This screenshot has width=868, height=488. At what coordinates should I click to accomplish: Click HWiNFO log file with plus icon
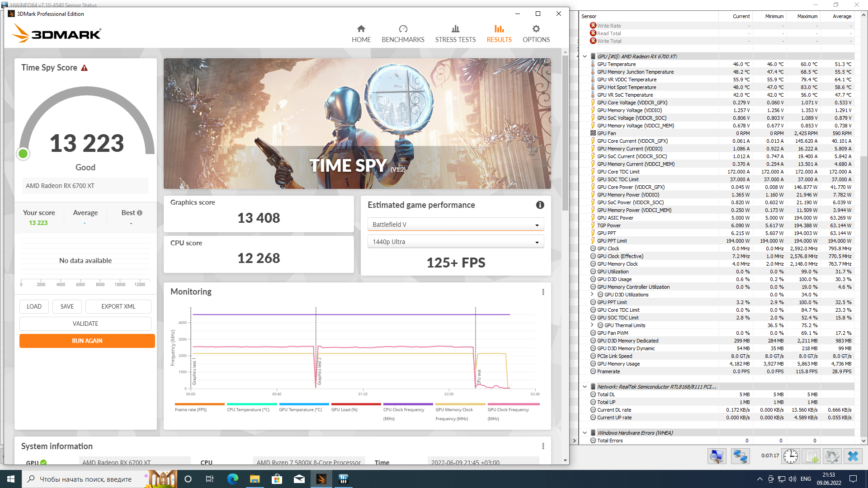811,456
